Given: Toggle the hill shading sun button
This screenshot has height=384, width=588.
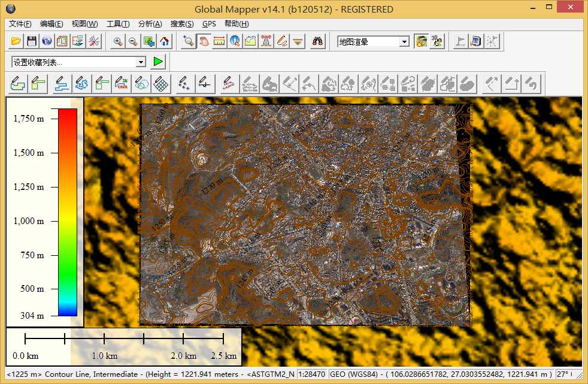Looking at the screenshot, I should pyautogui.click(x=422, y=41).
